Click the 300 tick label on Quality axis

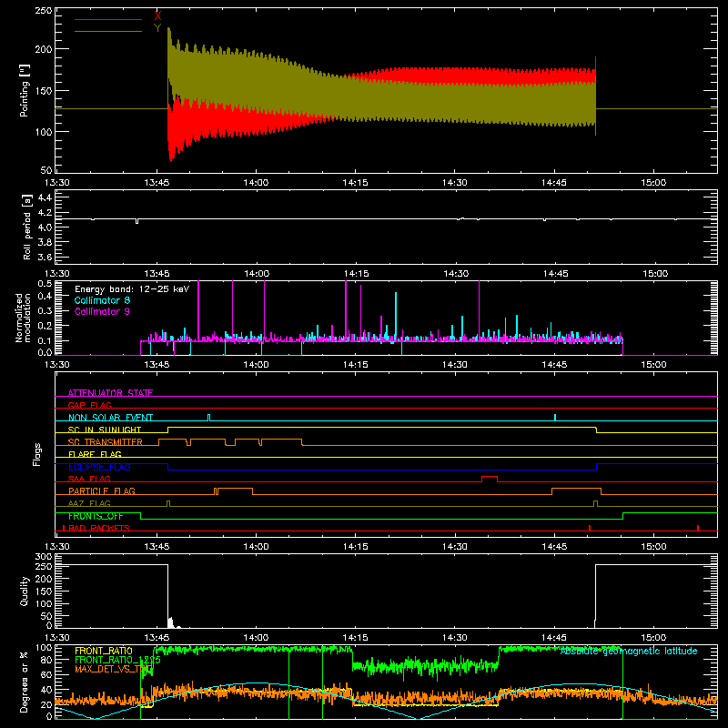[44, 556]
